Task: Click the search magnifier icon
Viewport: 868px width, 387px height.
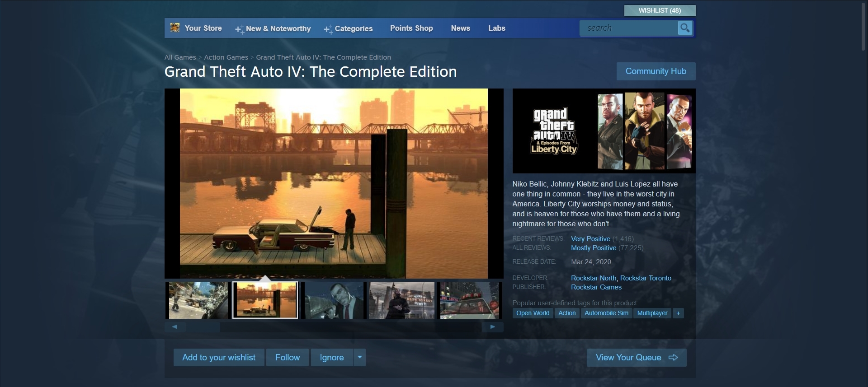Action: point(685,28)
